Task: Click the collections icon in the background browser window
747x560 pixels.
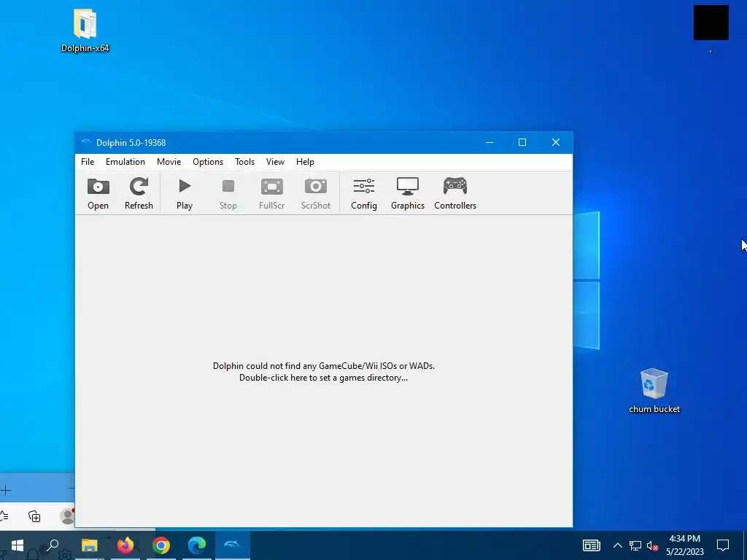Action: coord(34,516)
